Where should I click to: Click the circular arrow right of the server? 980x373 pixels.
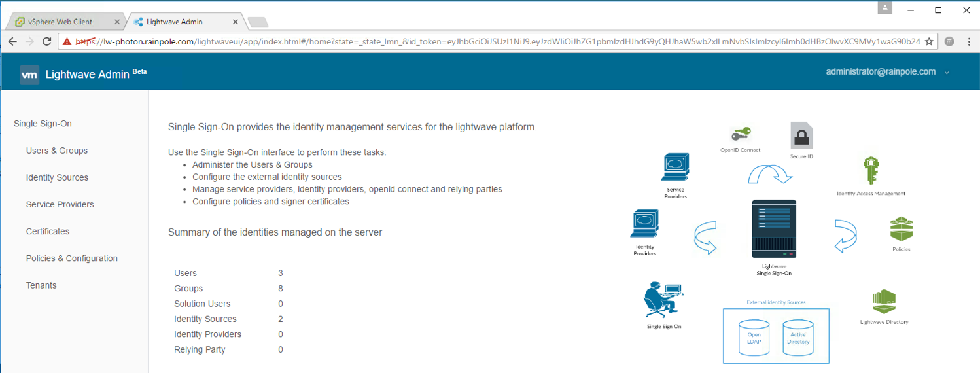[x=845, y=236]
